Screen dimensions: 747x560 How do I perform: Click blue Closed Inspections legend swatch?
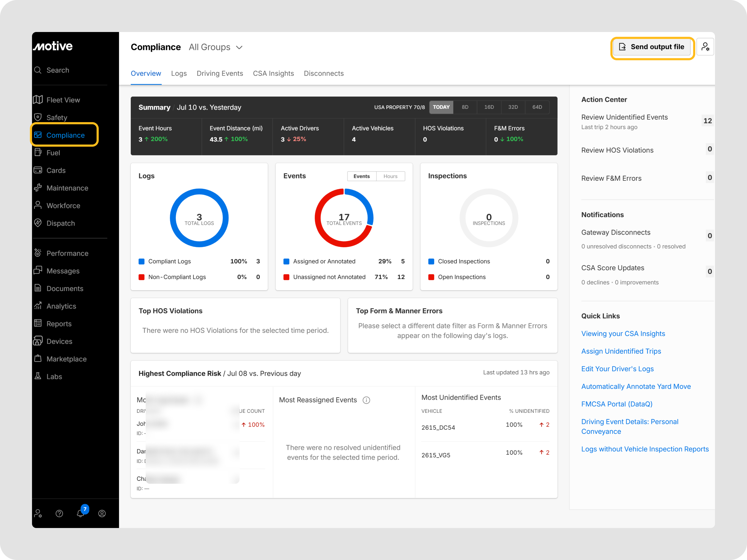pyautogui.click(x=431, y=261)
